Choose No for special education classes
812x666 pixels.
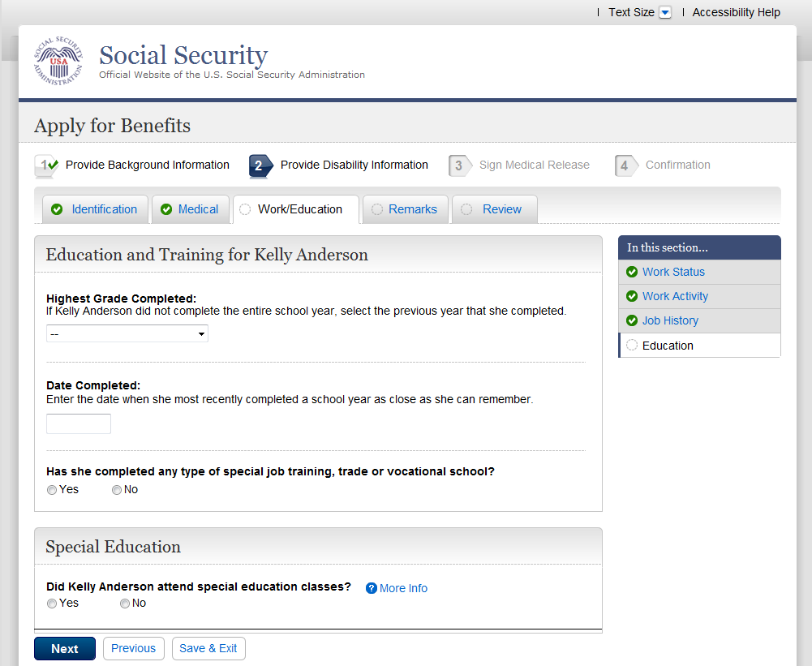click(125, 604)
